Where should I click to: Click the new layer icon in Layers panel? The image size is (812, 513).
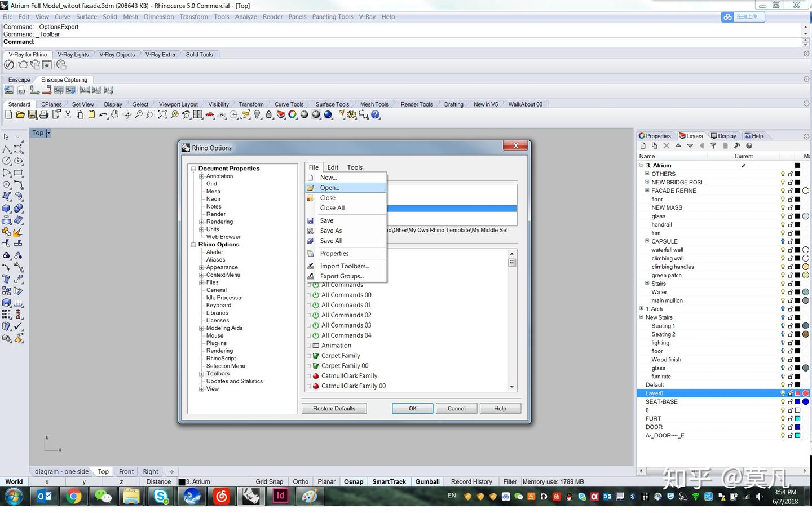tap(642, 145)
